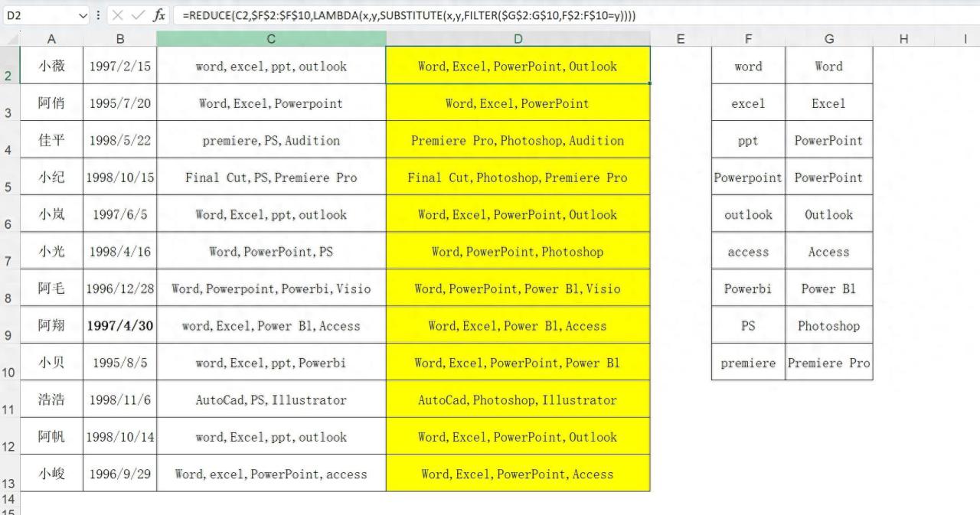Image resolution: width=980 pixels, height=515 pixels.
Task: Select white cell "Final Cut, PS, Premiere Pro"
Action: point(272,178)
